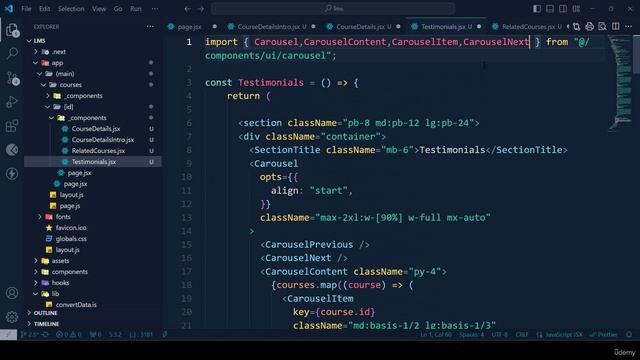Switch to the RelatedCourses.jsx tab
This screenshot has width=640, height=360.
(x=528, y=27)
